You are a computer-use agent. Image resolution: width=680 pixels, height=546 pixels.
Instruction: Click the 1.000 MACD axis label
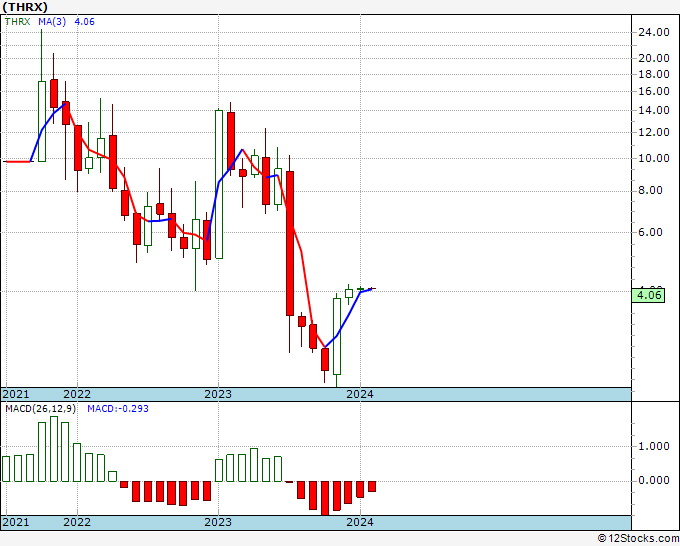coord(654,446)
